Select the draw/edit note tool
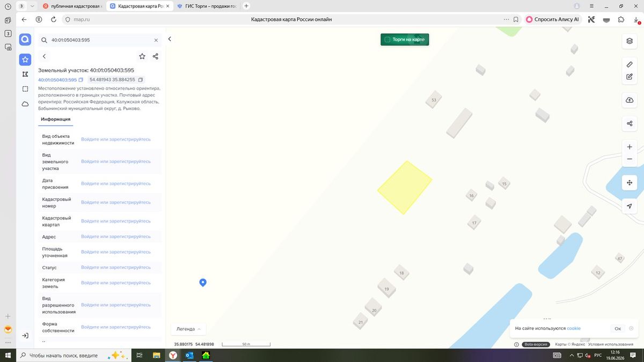Screen dimensions: 644x362 pos(630,77)
